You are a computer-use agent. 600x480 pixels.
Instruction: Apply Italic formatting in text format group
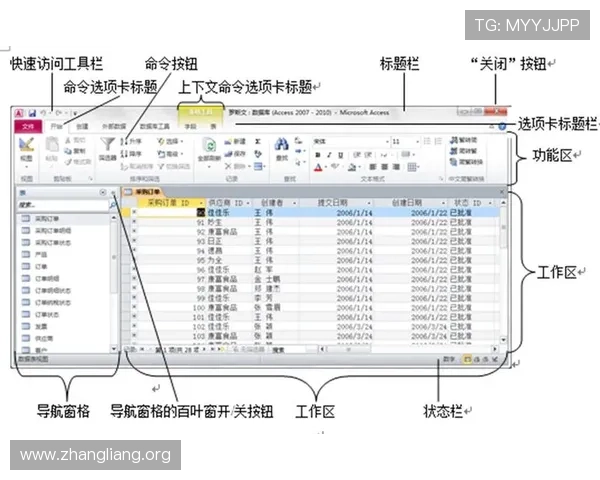pos(329,155)
